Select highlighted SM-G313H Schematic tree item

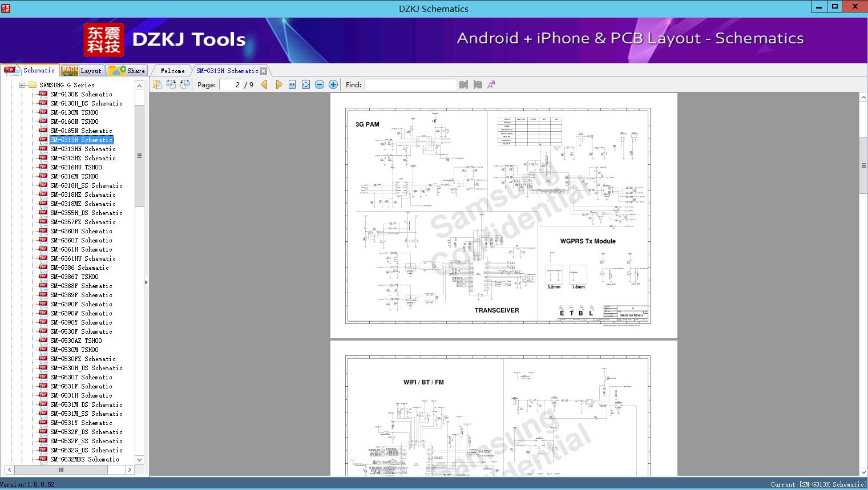(x=81, y=140)
